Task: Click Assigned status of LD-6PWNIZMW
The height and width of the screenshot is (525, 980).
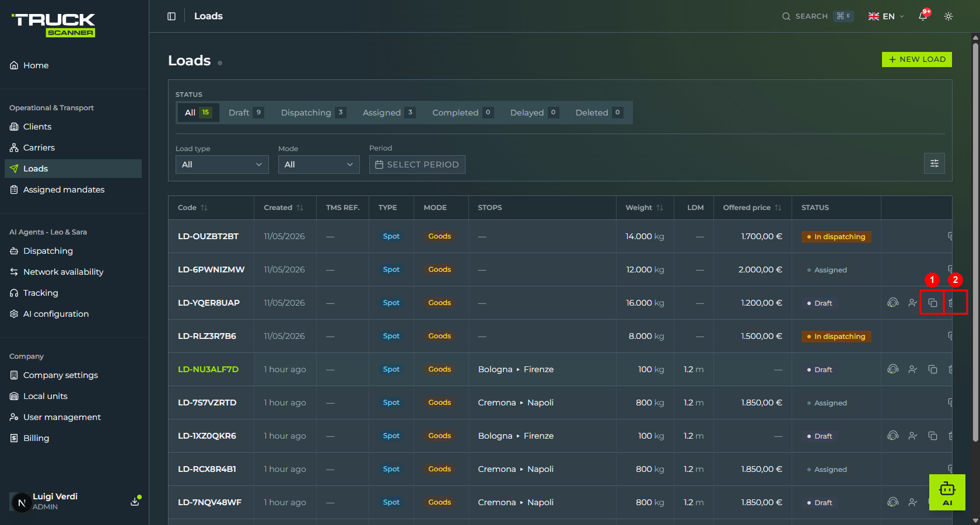Action: pos(827,270)
